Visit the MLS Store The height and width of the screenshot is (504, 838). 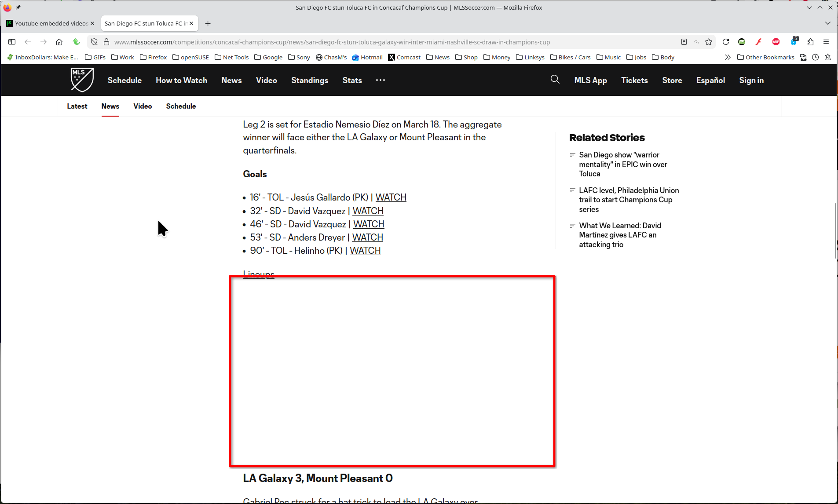tap(672, 80)
